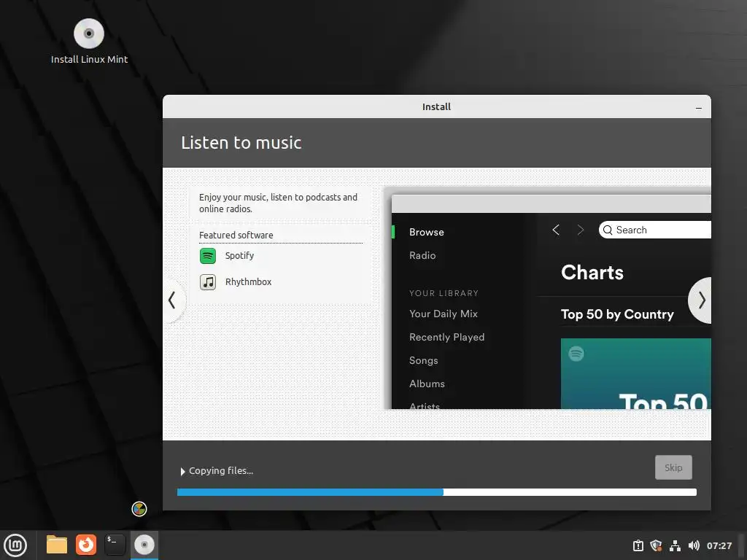Click the Listen to music heading
This screenshot has height=560, width=747.
(241, 143)
